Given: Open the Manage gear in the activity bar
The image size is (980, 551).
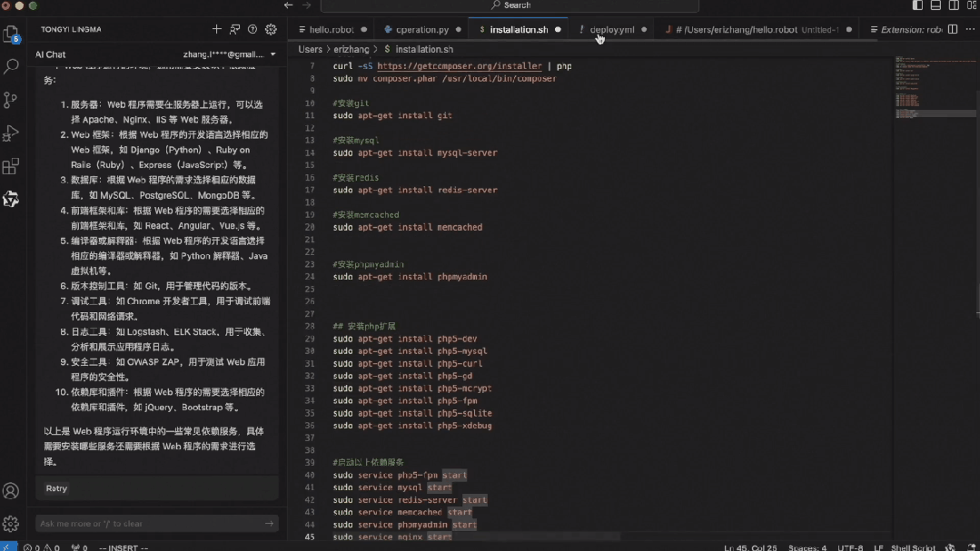Looking at the screenshot, I should click(11, 524).
